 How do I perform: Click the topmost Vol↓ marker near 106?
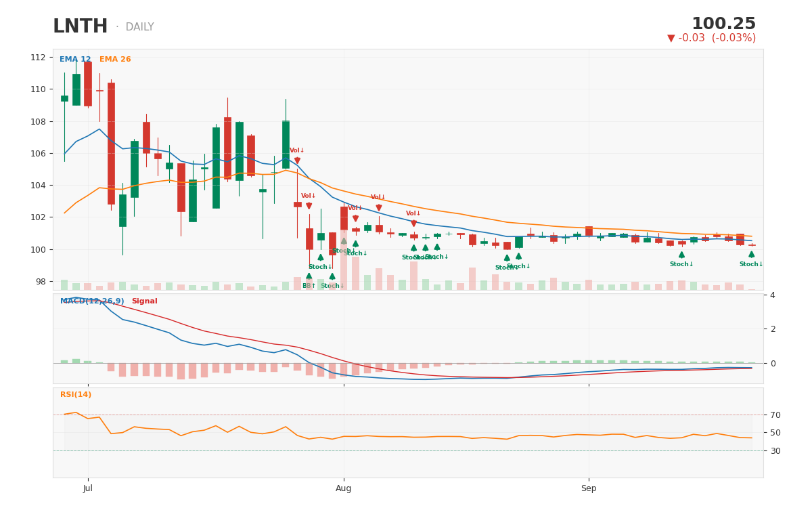point(297,150)
